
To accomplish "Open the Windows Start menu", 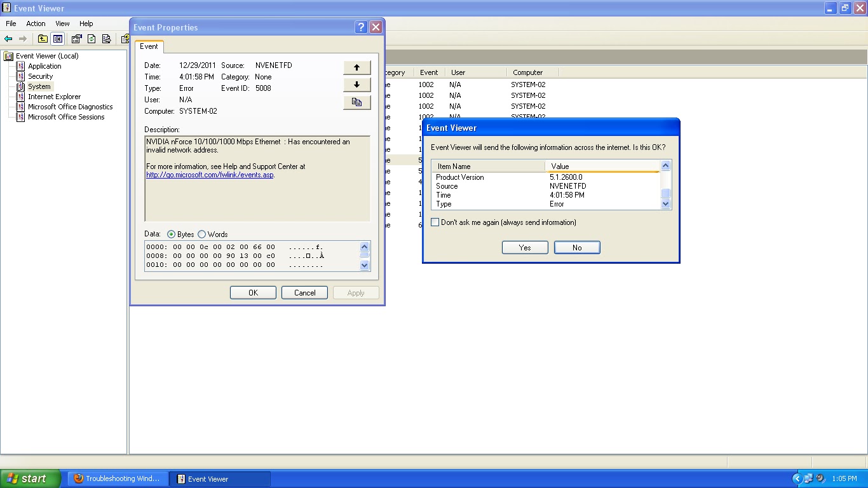I will tap(31, 478).
